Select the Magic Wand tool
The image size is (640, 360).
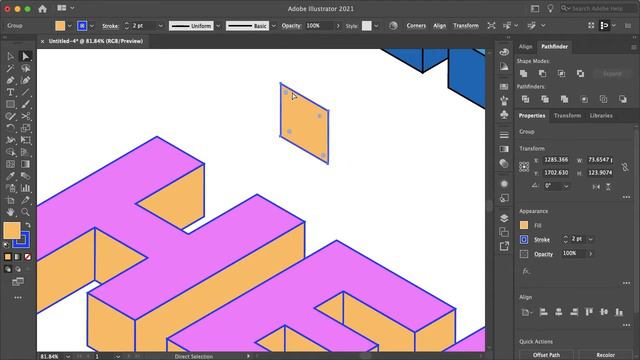point(11,68)
